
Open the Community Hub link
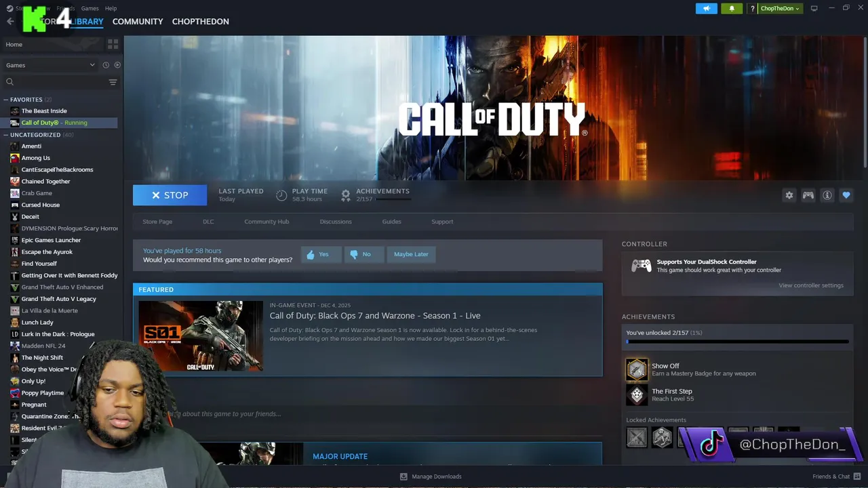click(267, 222)
